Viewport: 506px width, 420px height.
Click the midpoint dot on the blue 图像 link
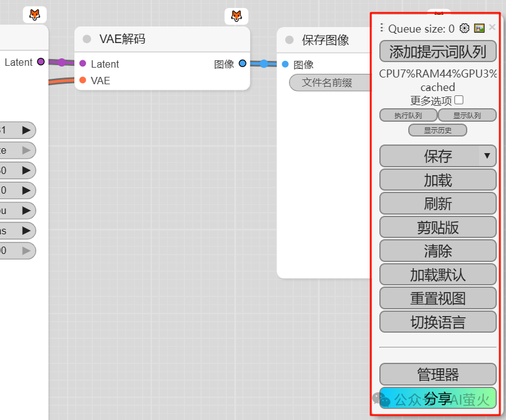pos(264,63)
